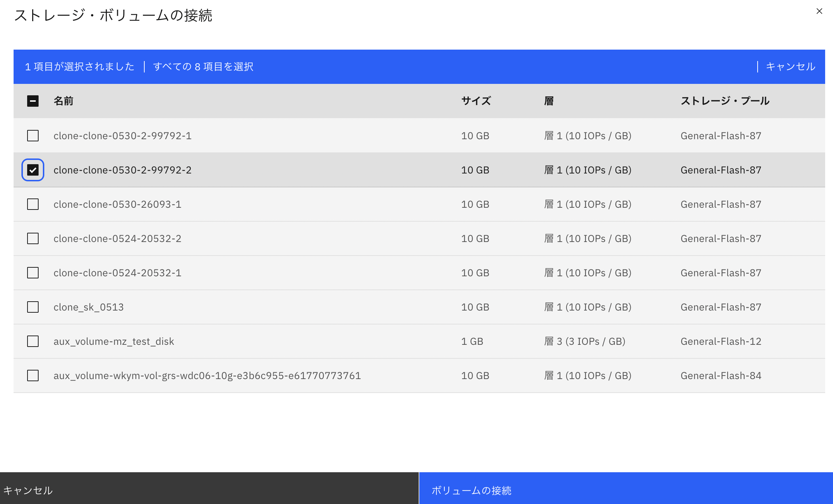Enable checkbox for aux_volume-mz_test_disk
Image resolution: width=833 pixels, height=504 pixels.
[x=33, y=341]
